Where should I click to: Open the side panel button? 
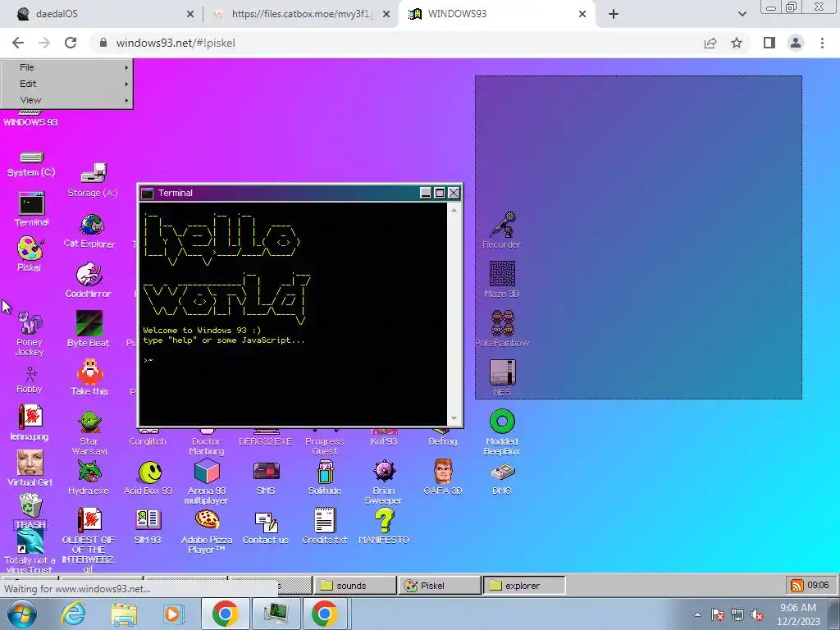click(769, 43)
